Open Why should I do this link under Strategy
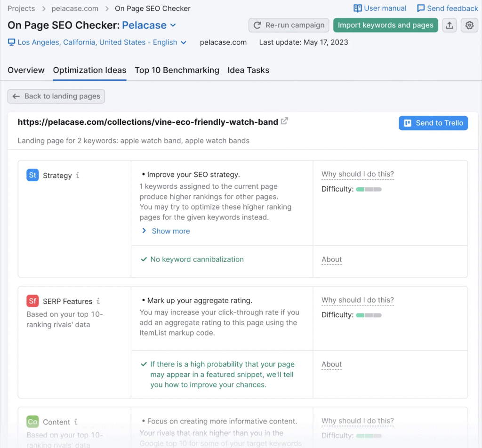 point(357,174)
